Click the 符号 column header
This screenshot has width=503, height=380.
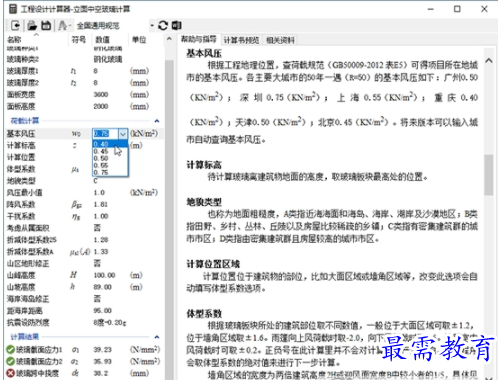point(79,40)
